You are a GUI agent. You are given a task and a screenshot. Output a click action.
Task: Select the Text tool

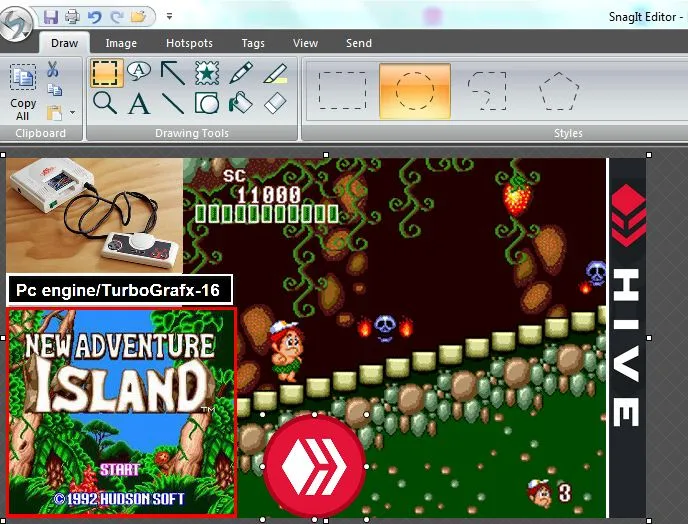(x=139, y=104)
